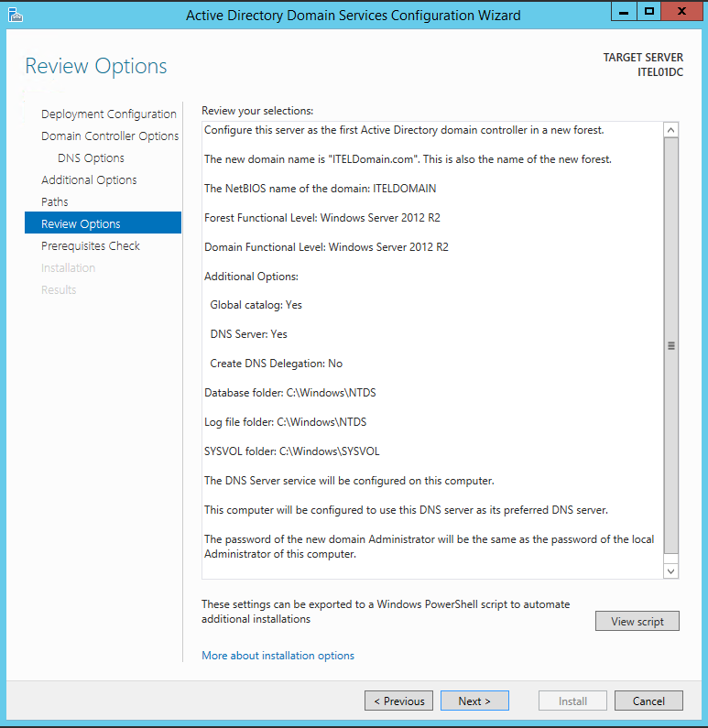Minimize the wizard window
Screen dimensions: 708x728
(x=624, y=11)
